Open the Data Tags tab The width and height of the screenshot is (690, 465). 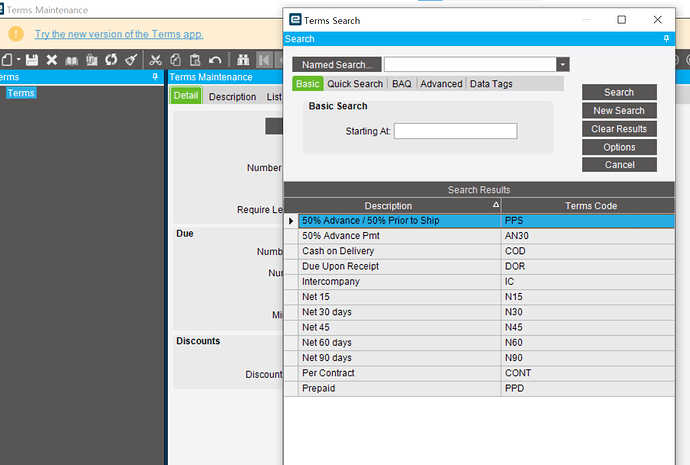(x=491, y=84)
